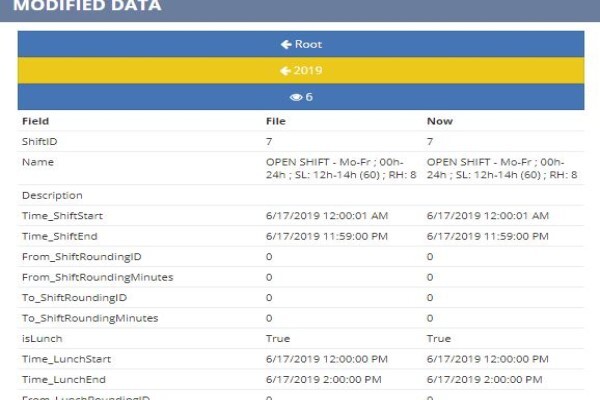The width and height of the screenshot is (600, 400).
Task: Click Now value 6/17/2019 2:00:00 PM
Action: click(x=485, y=380)
